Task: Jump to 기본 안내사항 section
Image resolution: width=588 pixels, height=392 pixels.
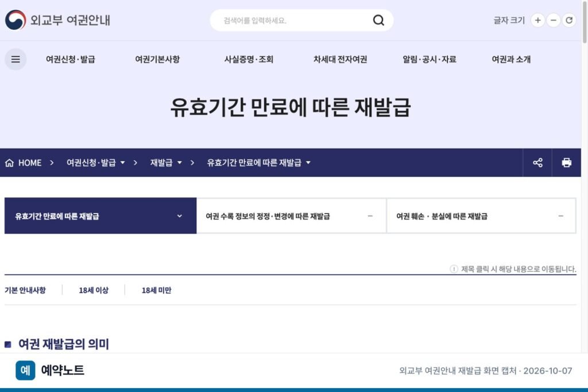Action: (x=25, y=290)
